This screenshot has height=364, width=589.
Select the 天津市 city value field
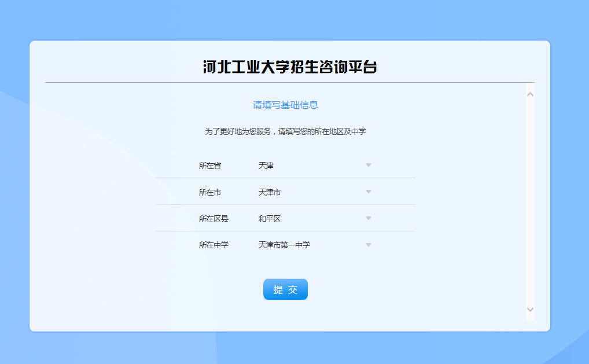[x=272, y=192]
